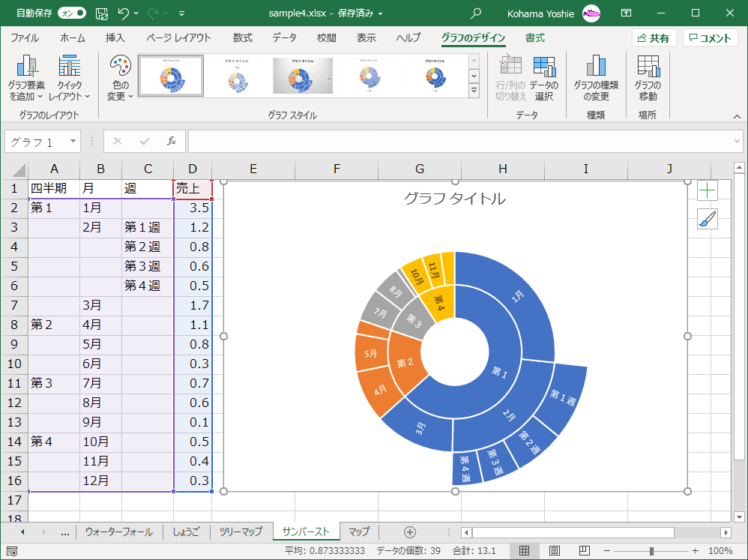Open the Name Box dropdown arrow
This screenshot has width=748, height=560.
click(x=73, y=141)
